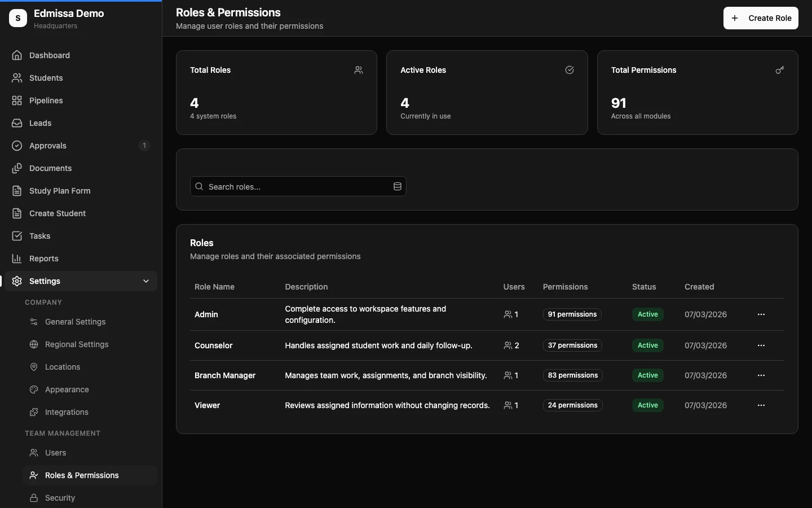The height and width of the screenshot is (508, 812).
Task: Click the 83 permissions badge
Action: [573, 375]
